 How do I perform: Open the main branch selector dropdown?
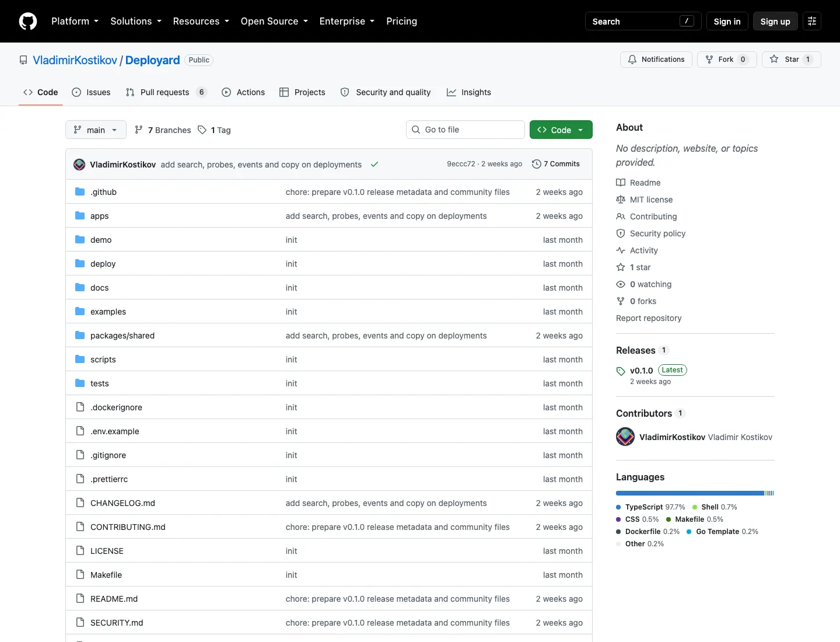coord(96,130)
